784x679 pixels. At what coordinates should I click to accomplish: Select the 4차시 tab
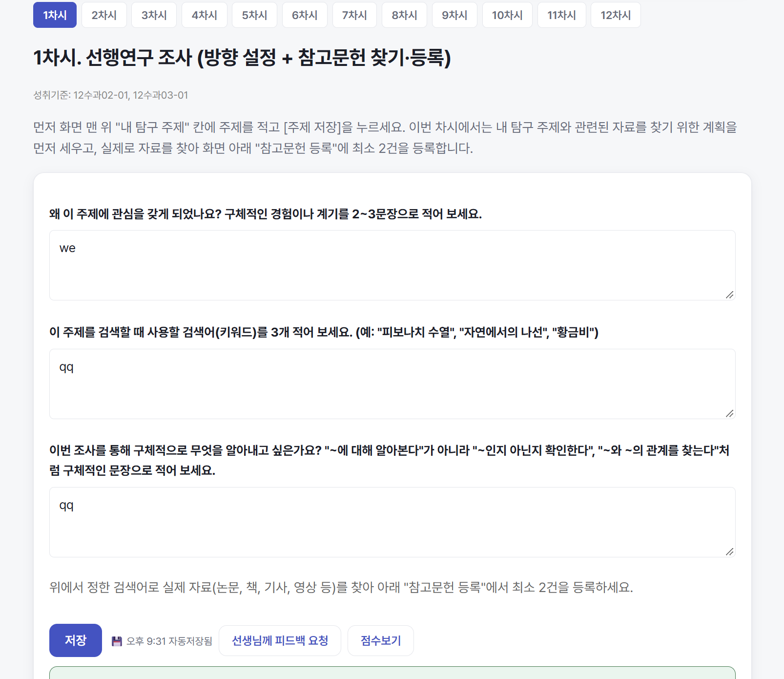pos(205,15)
